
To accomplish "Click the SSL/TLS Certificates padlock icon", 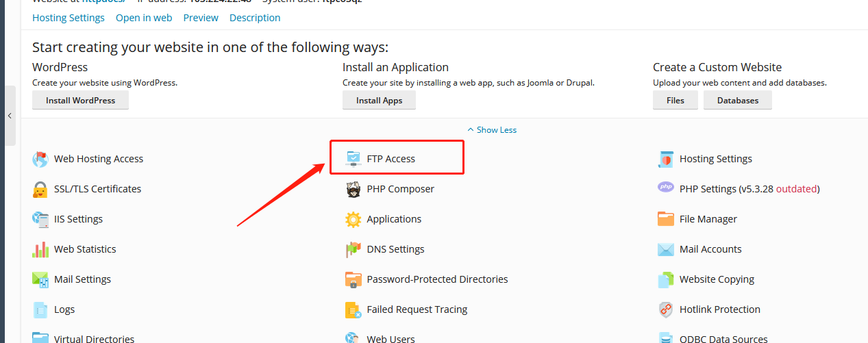I will (x=40, y=189).
